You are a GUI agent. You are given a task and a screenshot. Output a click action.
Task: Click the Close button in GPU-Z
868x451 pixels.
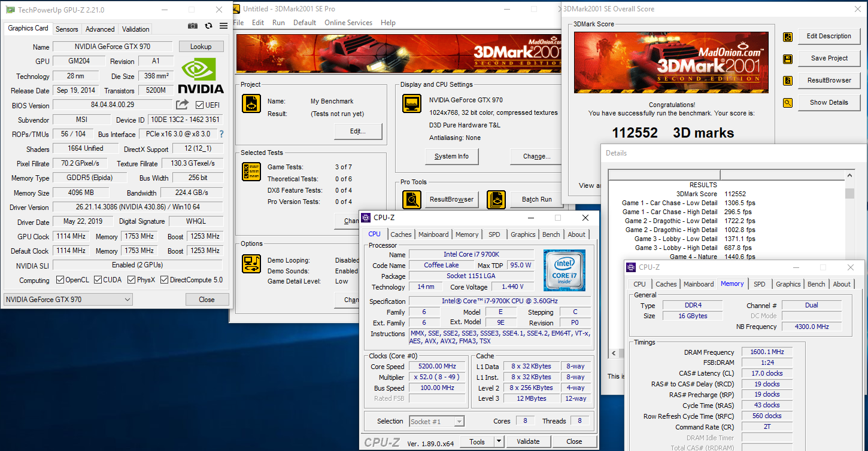tap(207, 300)
